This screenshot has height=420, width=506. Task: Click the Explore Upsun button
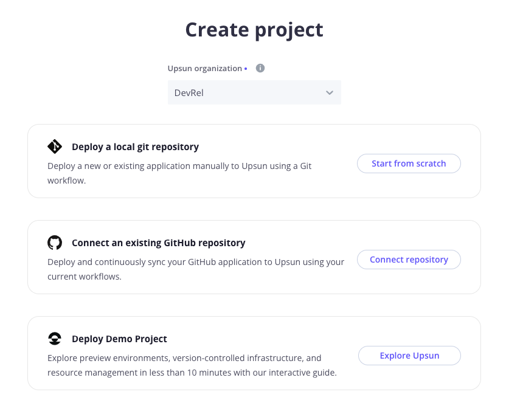[409, 356]
